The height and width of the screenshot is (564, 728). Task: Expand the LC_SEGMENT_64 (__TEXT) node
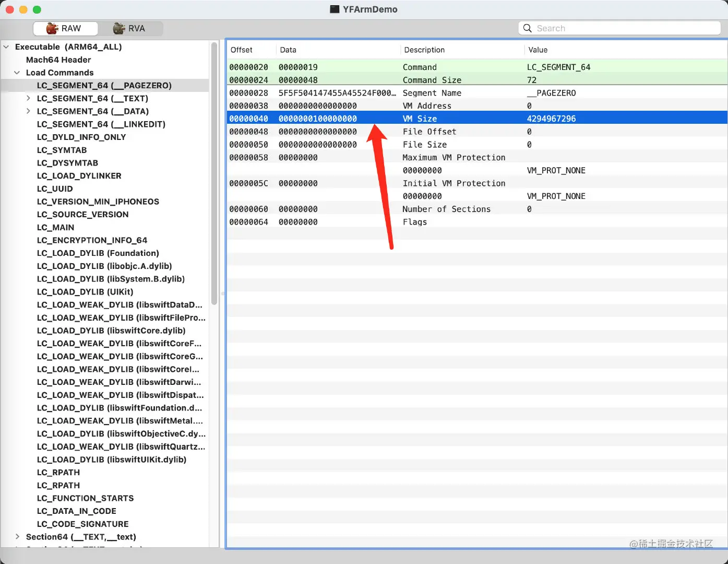pos(28,98)
